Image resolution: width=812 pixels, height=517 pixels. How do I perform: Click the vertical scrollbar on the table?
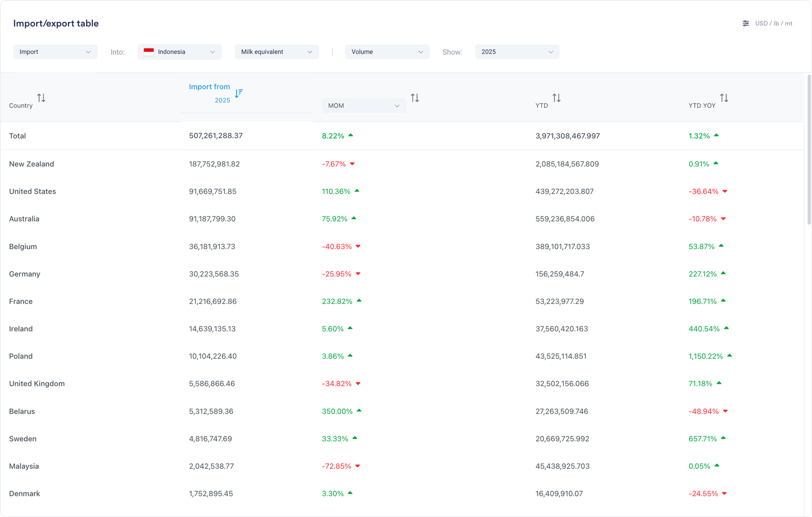click(809, 150)
